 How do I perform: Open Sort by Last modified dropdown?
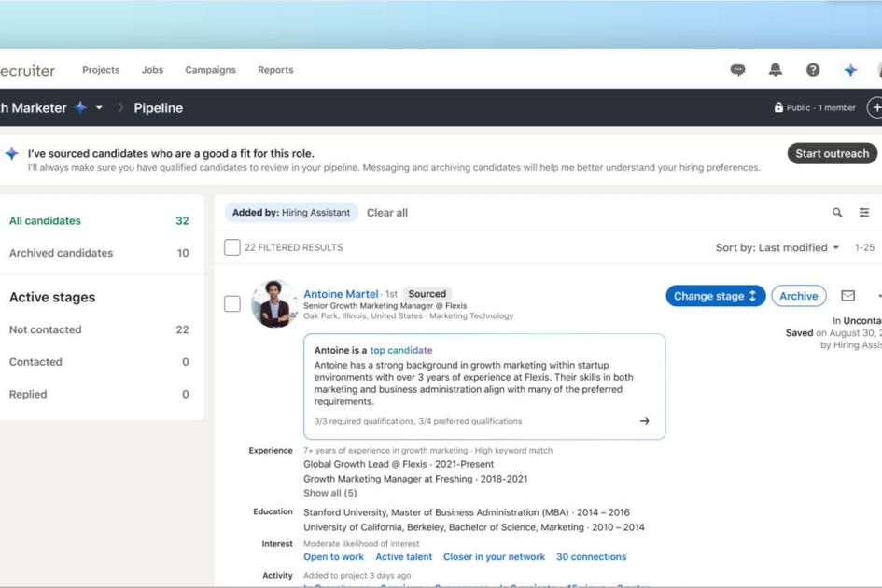(777, 247)
